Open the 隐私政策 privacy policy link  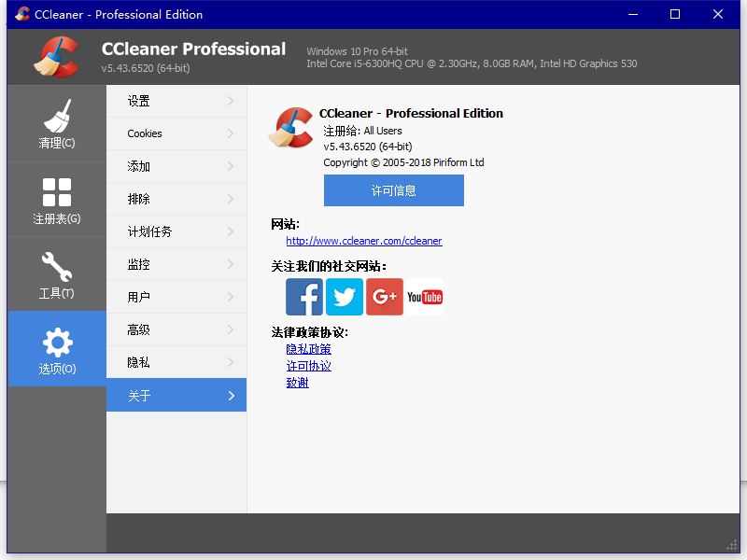[x=309, y=349]
